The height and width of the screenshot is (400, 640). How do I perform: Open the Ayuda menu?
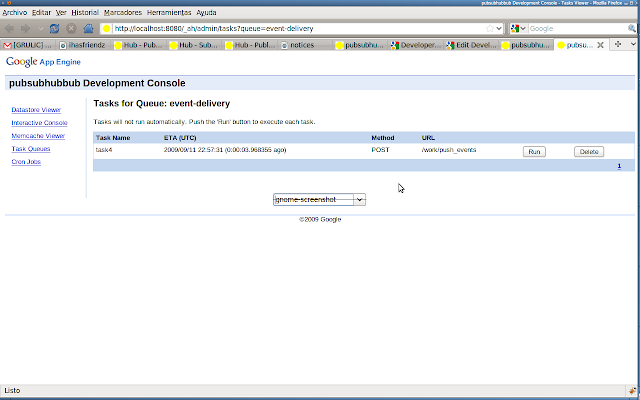(206, 13)
